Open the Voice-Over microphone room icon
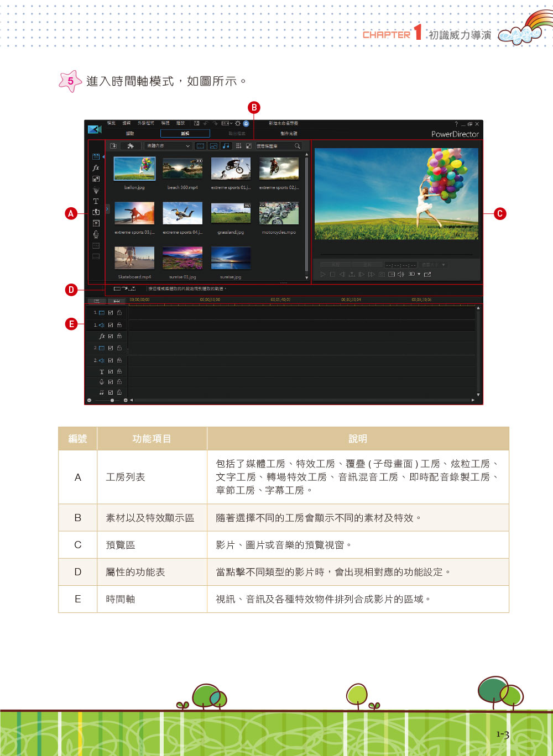The height and width of the screenshot is (756, 553). pyautogui.click(x=96, y=234)
